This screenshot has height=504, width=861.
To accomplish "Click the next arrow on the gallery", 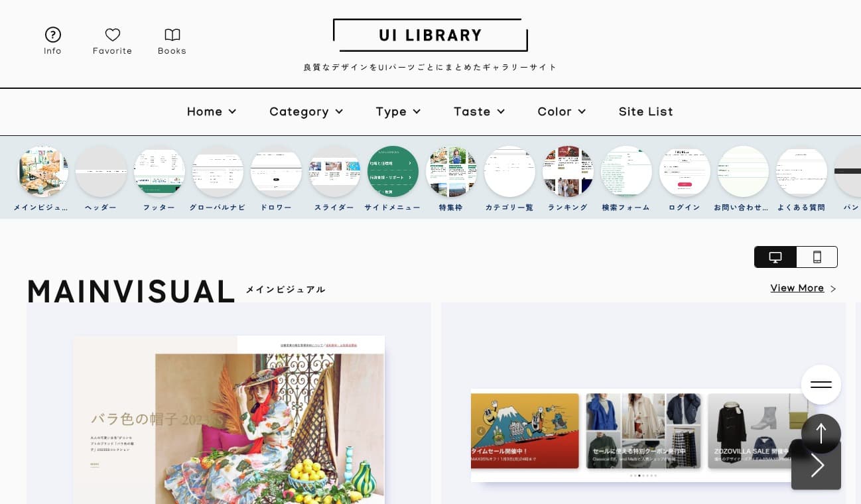I will coord(817,466).
